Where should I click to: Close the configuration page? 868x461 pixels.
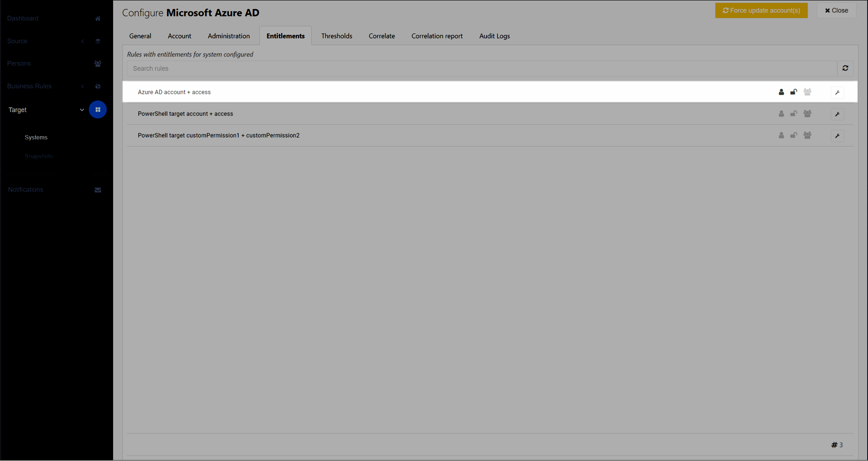(836, 10)
